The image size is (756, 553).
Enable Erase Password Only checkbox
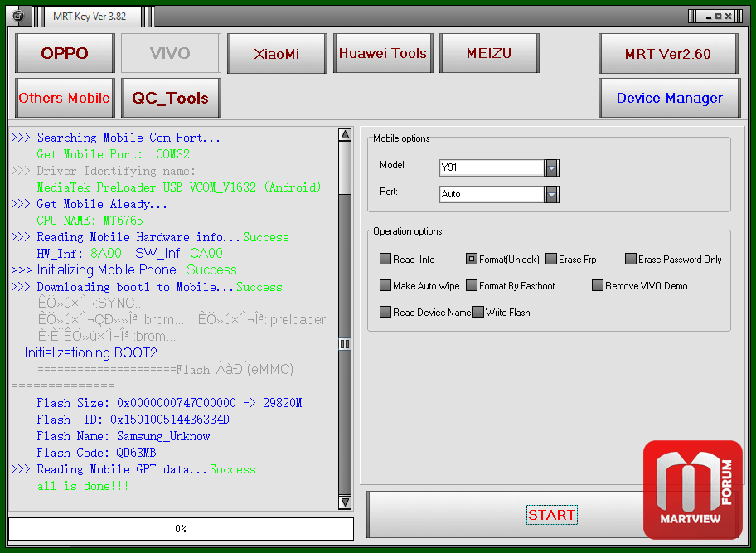click(x=631, y=259)
